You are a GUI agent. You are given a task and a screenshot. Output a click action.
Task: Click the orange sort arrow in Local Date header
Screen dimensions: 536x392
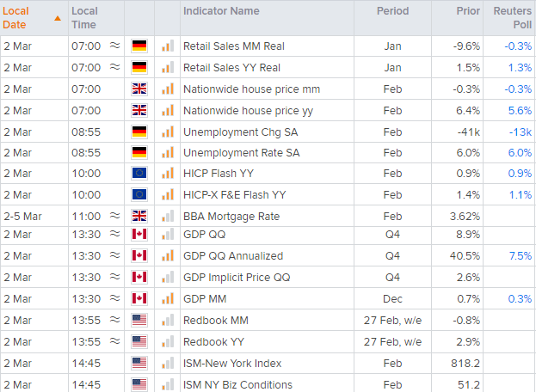point(57,17)
